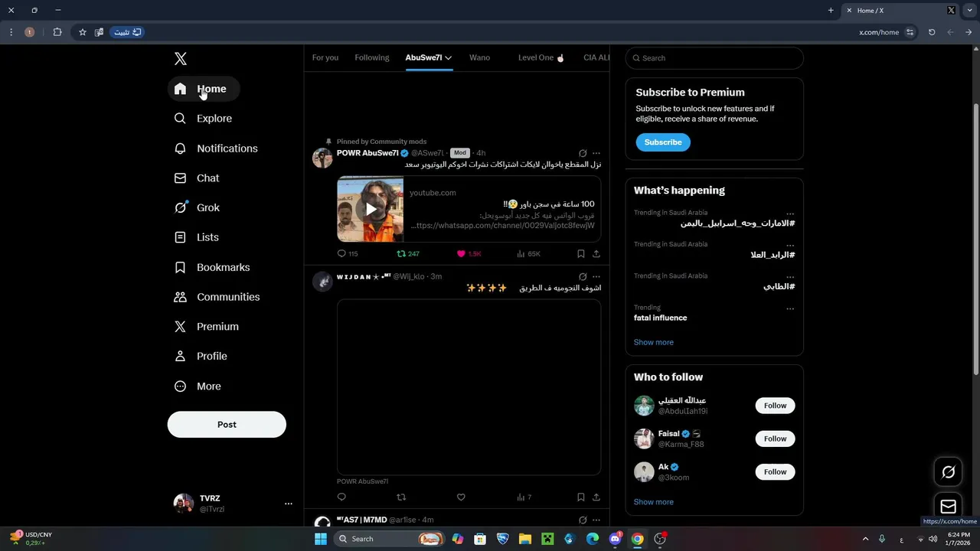Image resolution: width=980 pixels, height=551 pixels.
Task: Click Grok icon on POWR AbuSwe7l post
Action: [583, 154]
